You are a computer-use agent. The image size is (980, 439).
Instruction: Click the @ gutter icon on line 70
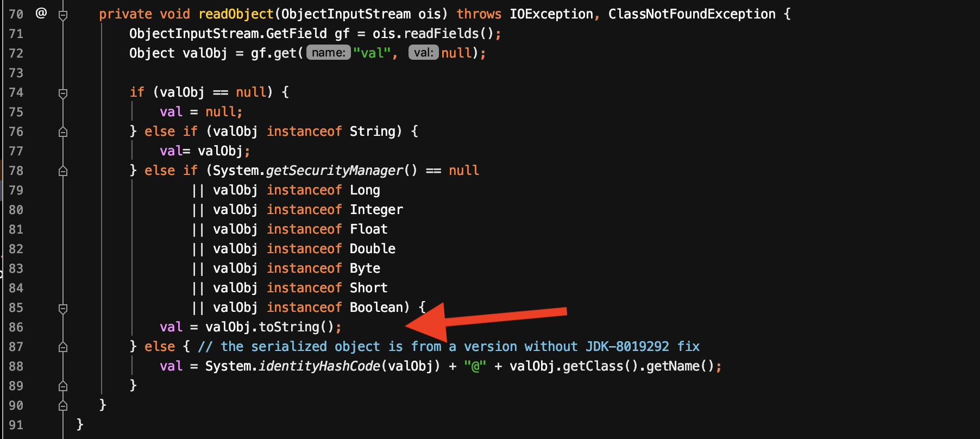41,13
